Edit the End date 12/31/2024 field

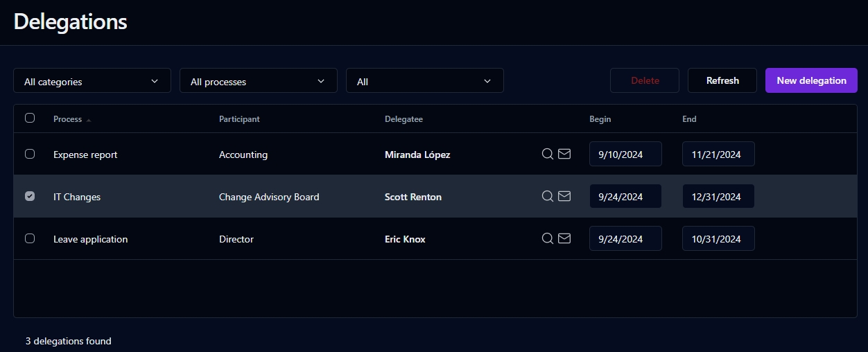click(718, 196)
